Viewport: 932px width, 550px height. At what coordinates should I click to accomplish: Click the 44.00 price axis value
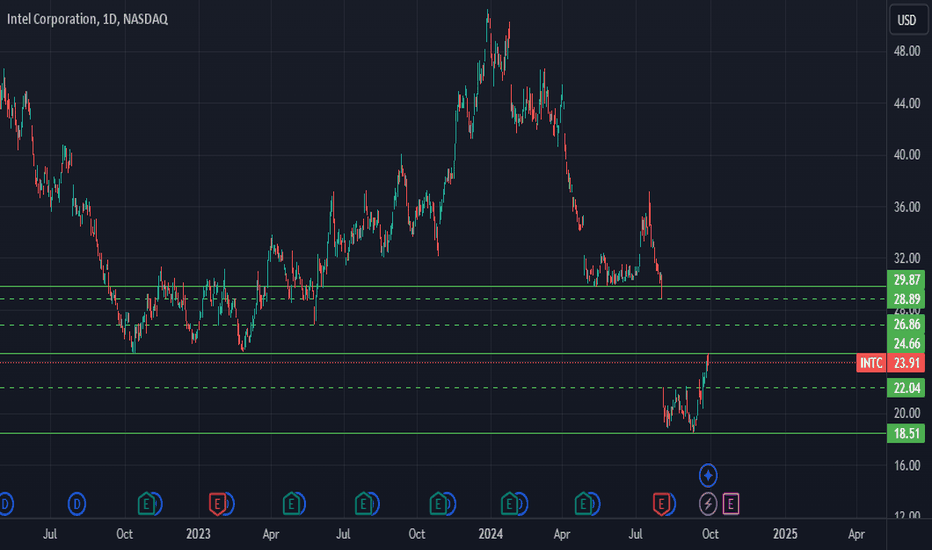(906, 103)
